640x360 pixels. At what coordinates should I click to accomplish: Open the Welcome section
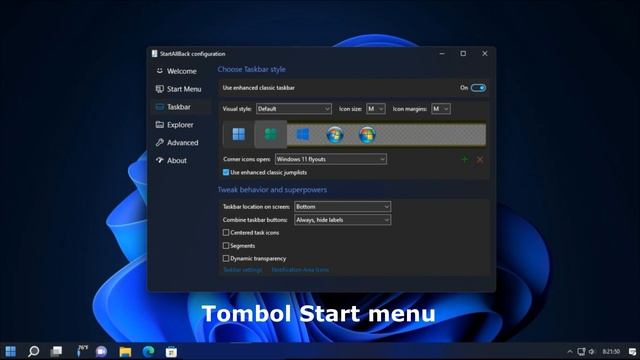(x=176, y=71)
